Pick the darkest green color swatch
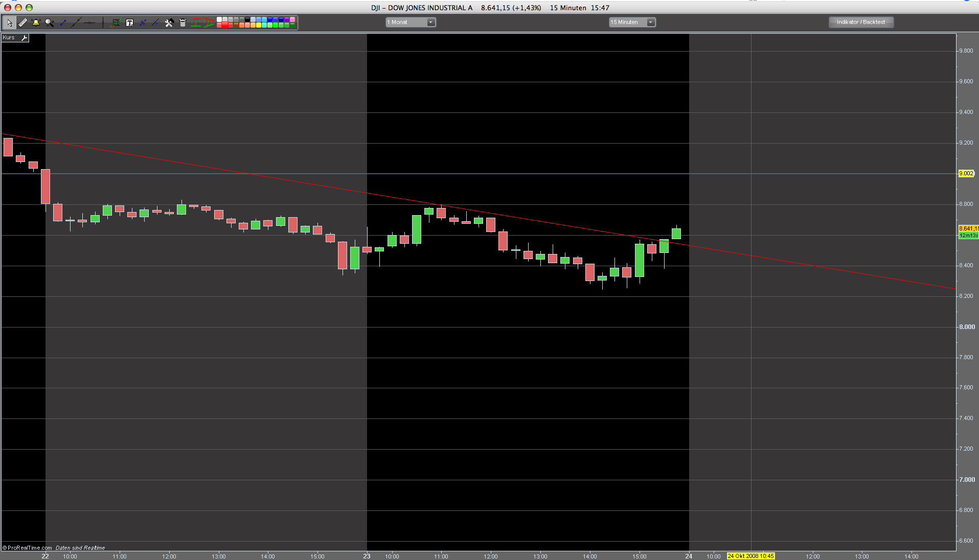 click(293, 25)
